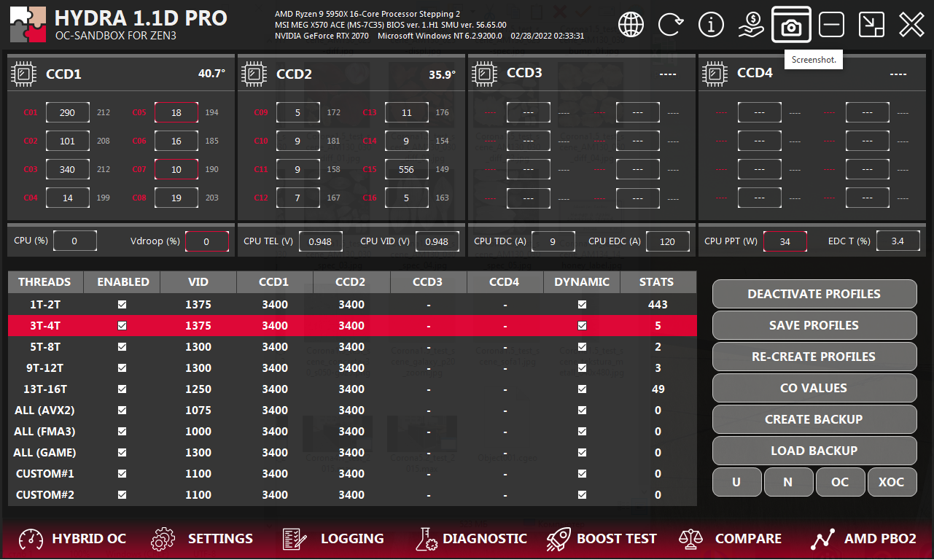934x560 pixels.
Task: Click the Vdroop (%) input field
Action: click(206, 241)
